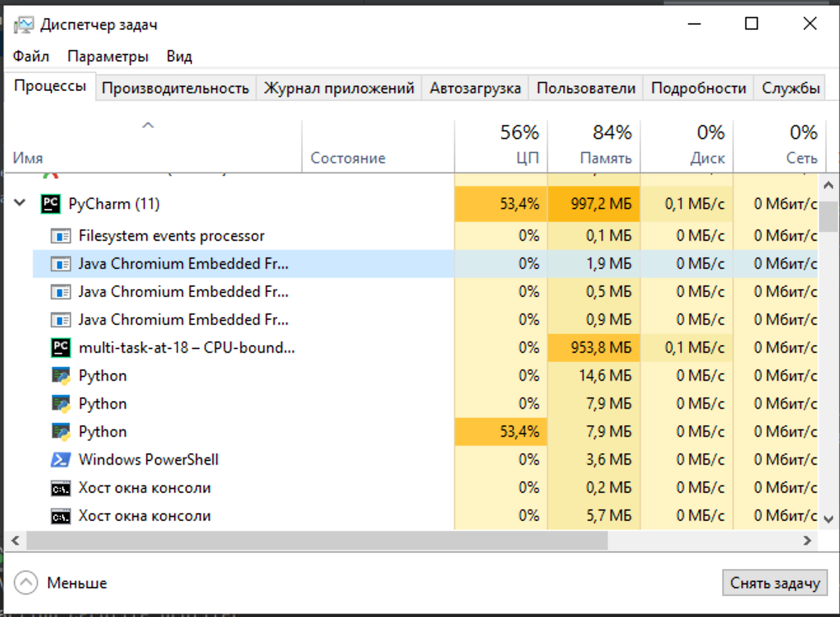Select the last console window host icon

click(61, 517)
